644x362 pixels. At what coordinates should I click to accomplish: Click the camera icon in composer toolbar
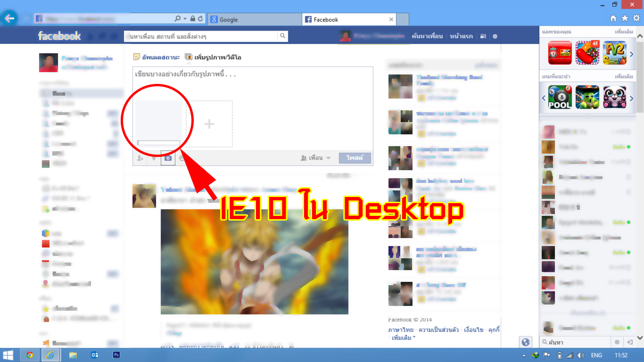coord(167,158)
